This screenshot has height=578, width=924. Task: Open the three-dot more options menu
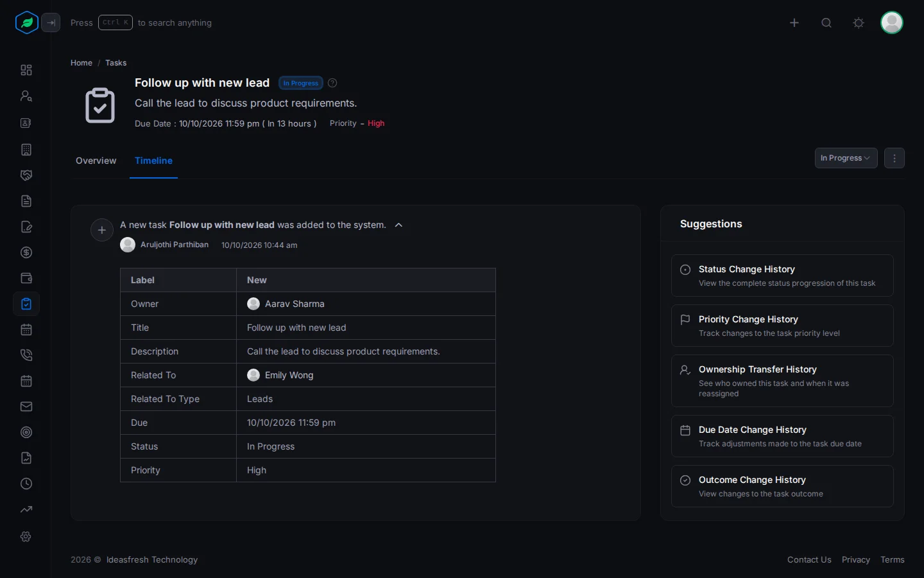(894, 158)
